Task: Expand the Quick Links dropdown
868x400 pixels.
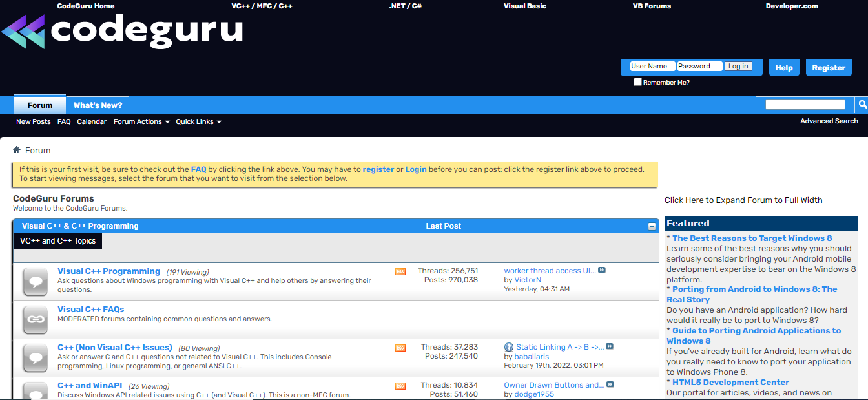Action: tap(198, 121)
